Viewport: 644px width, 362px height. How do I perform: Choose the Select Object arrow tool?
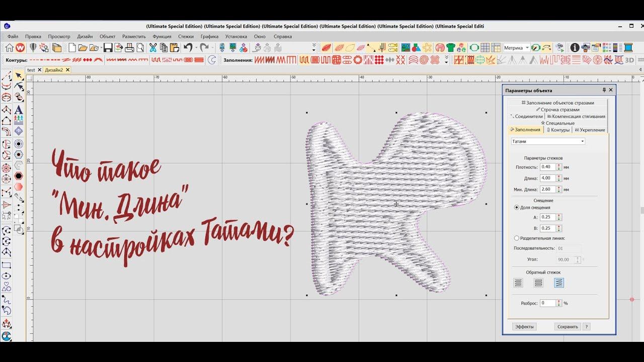click(x=18, y=76)
